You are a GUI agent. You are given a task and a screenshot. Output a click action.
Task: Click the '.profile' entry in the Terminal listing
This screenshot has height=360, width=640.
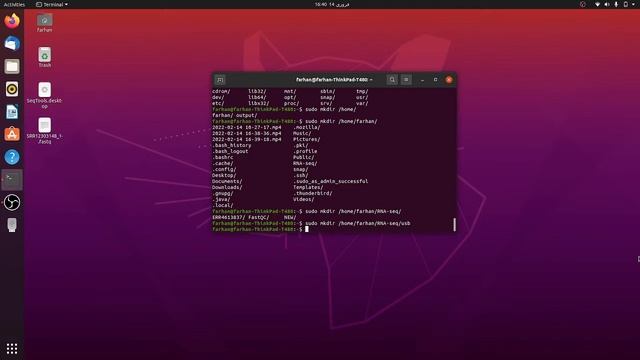point(305,151)
